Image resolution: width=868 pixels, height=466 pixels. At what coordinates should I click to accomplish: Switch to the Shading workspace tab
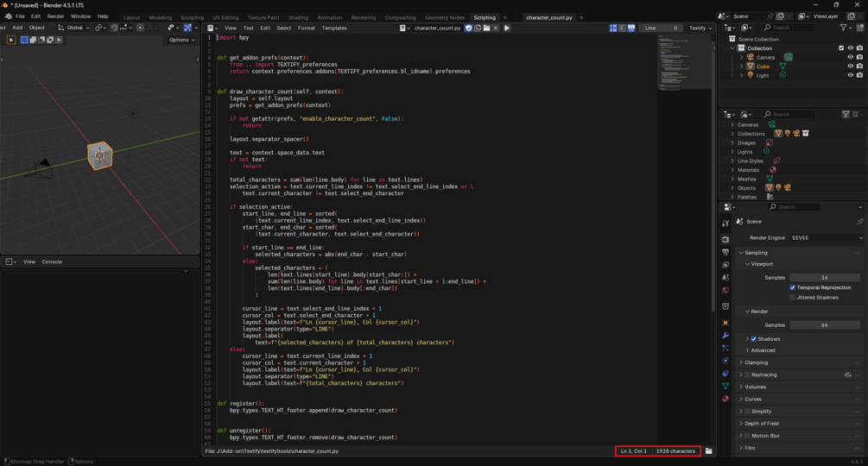[x=298, y=17]
